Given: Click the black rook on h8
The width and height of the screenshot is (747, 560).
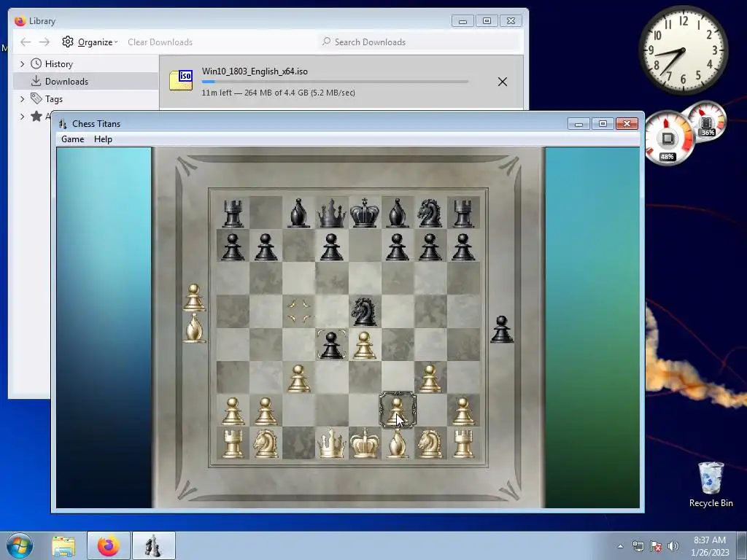Looking at the screenshot, I should tap(463, 214).
